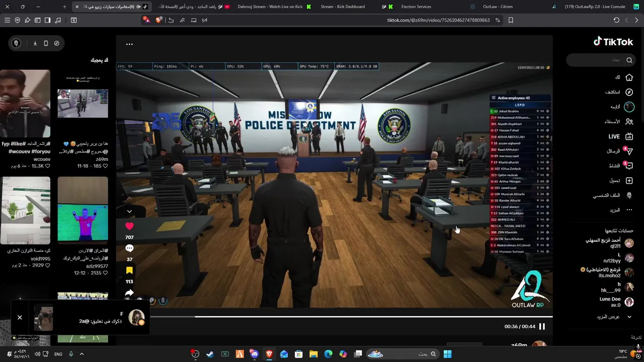Open the Windows Start button
644x362 pixels.
(x=447, y=354)
